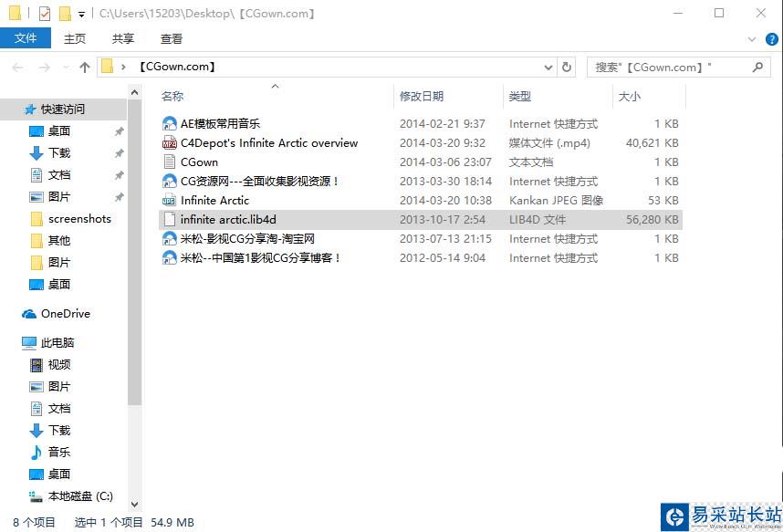Click the search magnifier icon
Screen dimensions: 783x532
click(757, 67)
